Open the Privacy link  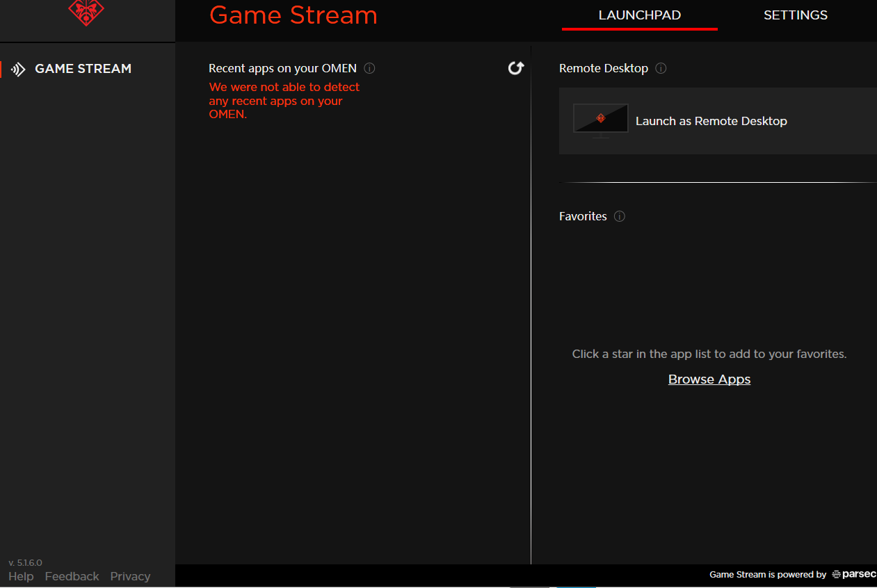coord(130,576)
